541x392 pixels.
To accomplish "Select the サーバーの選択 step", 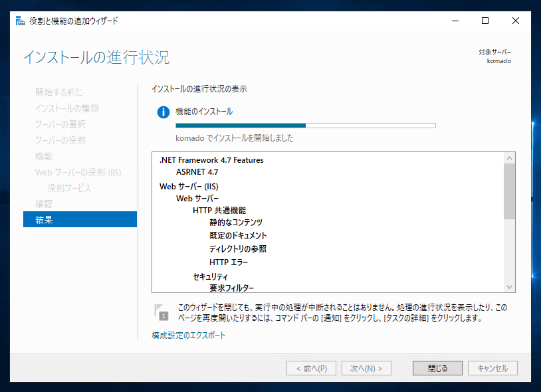I will tap(60, 124).
